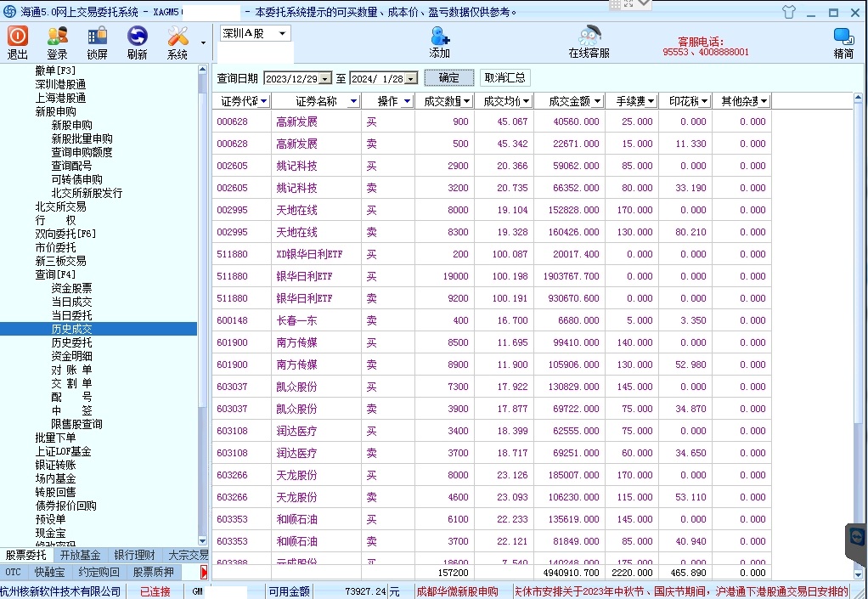Select 历史成交 in the tree
Image resolution: width=868 pixels, height=599 pixels.
point(71,329)
